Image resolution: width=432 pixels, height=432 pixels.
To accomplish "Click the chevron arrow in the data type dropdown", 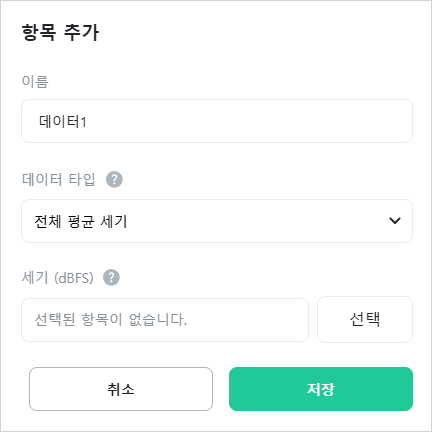I will (395, 221).
